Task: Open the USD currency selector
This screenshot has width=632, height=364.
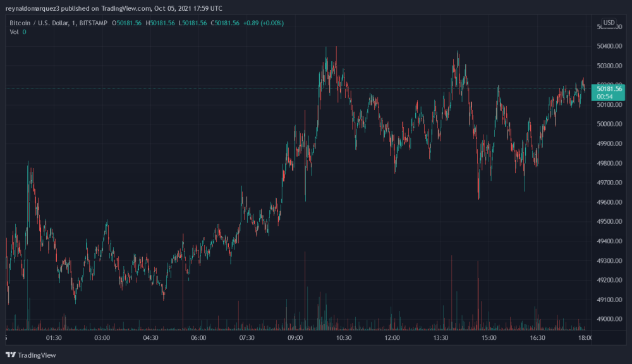Action: click(x=609, y=23)
